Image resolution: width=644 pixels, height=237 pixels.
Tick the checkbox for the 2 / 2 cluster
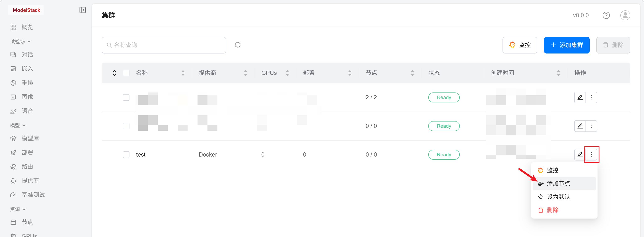coord(126,97)
